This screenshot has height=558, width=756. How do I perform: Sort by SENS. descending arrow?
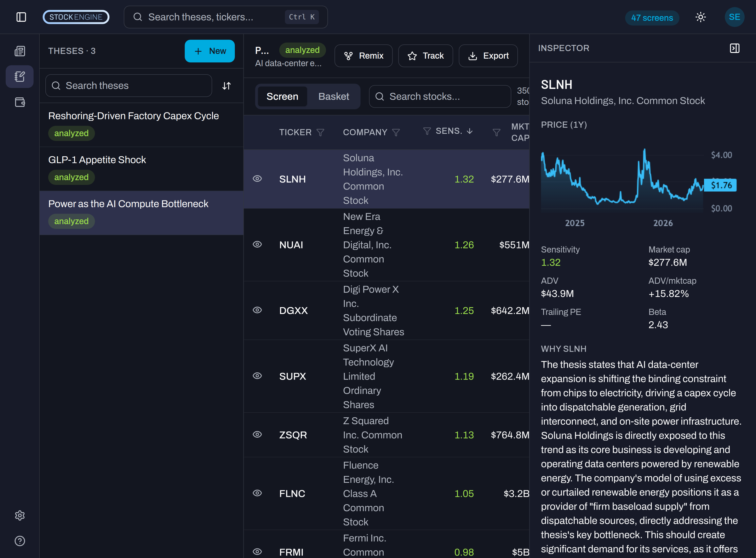pyautogui.click(x=470, y=131)
